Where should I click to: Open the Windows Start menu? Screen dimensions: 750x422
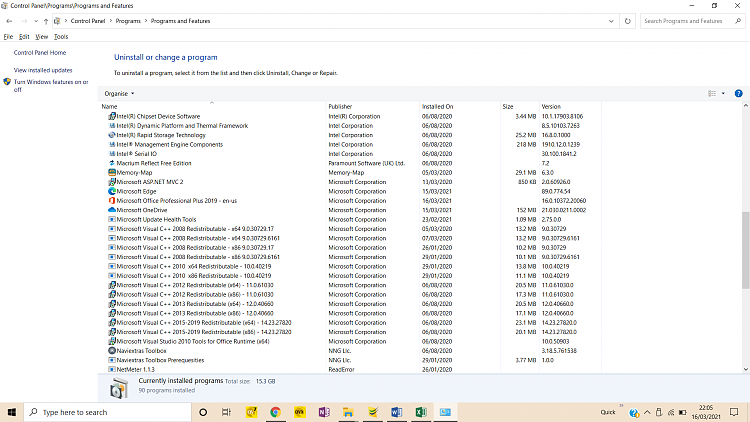point(11,412)
